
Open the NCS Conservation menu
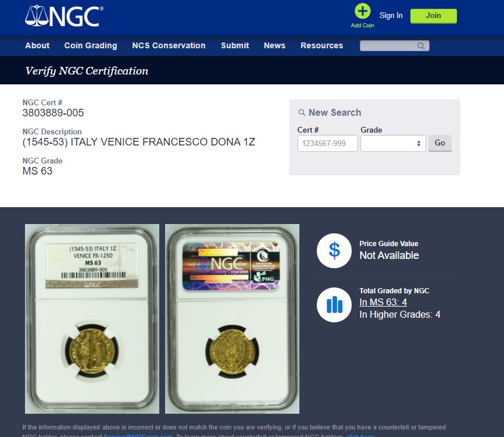click(x=169, y=45)
